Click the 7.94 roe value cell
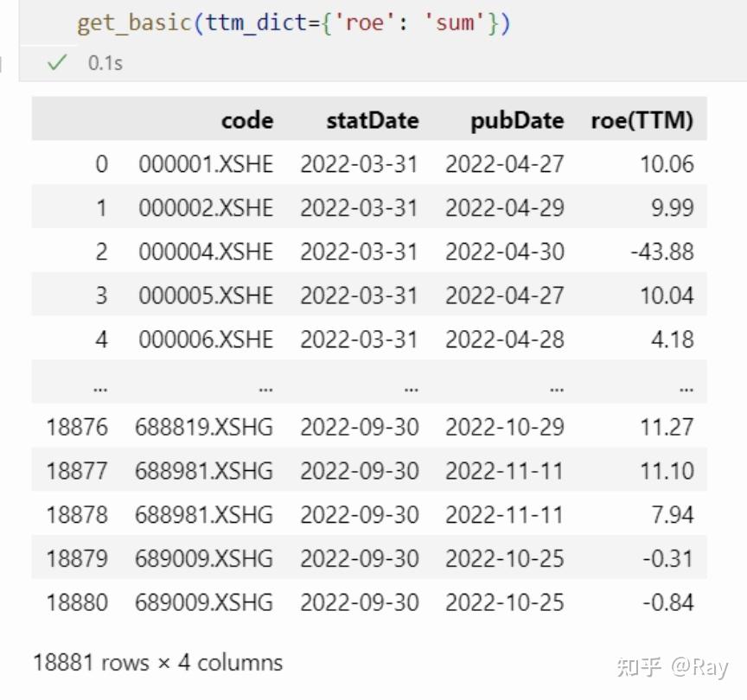This screenshot has height=700, width=747. tap(672, 515)
